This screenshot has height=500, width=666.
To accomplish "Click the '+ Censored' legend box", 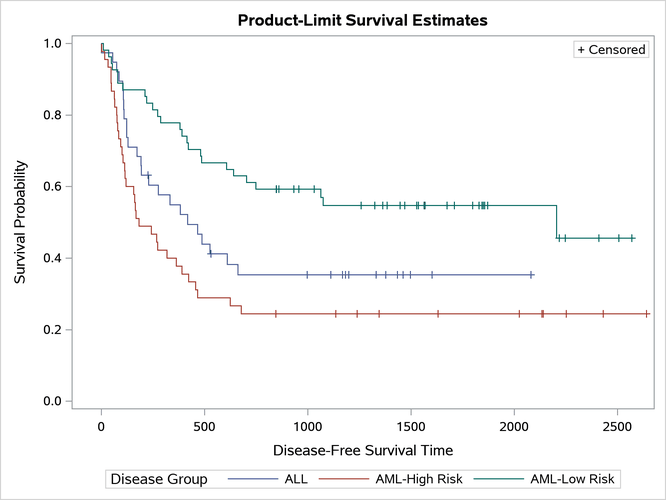I will [x=611, y=49].
